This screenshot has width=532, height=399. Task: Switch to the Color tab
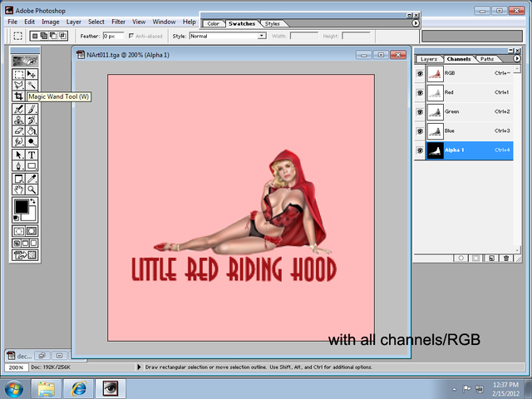point(213,24)
